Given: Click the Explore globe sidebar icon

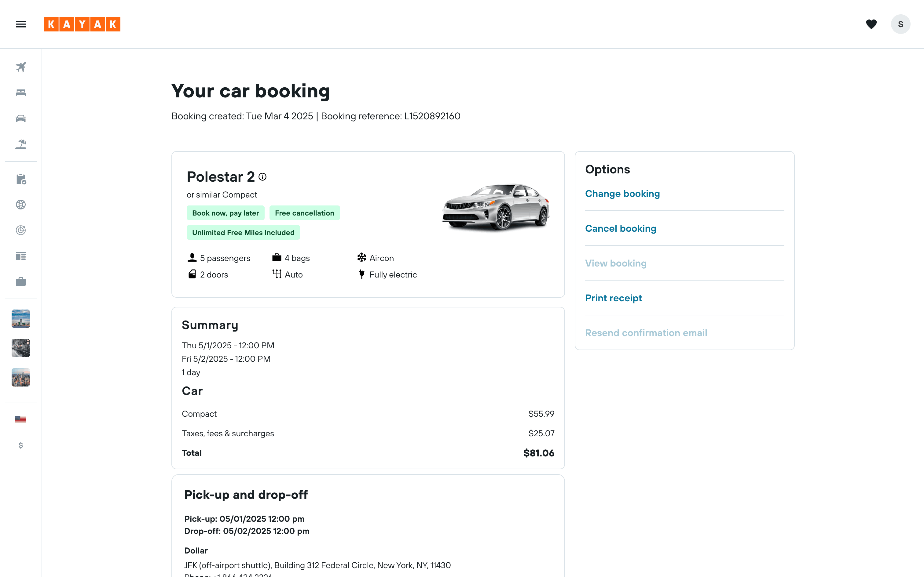Looking at the screenshot, I should [x=20, y=205].
